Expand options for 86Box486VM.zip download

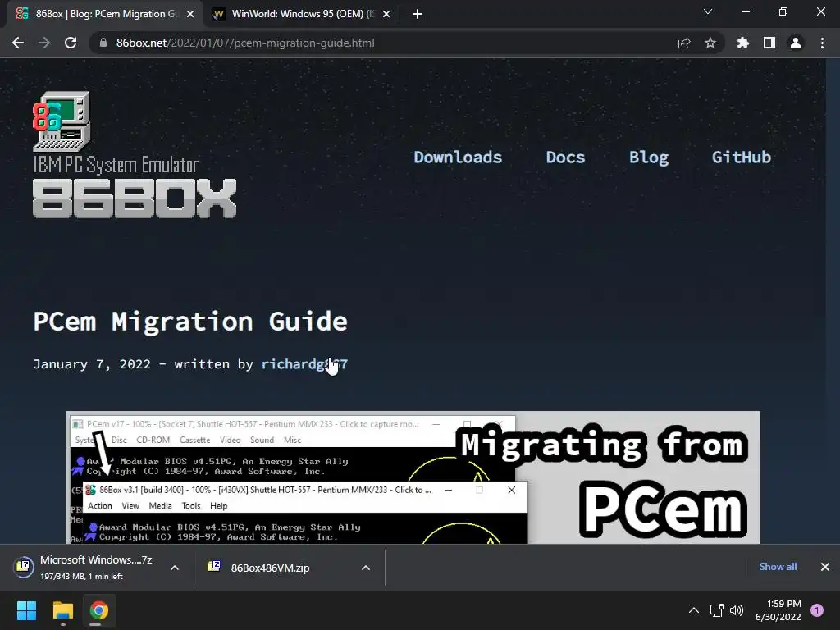coord(366,568)
